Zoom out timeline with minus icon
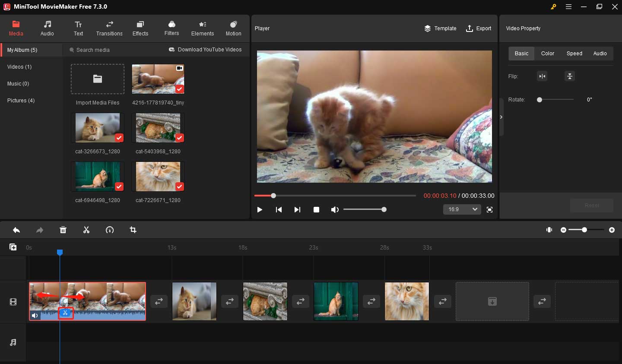This screenshot has height=364, width=622. tap(563, 230)
